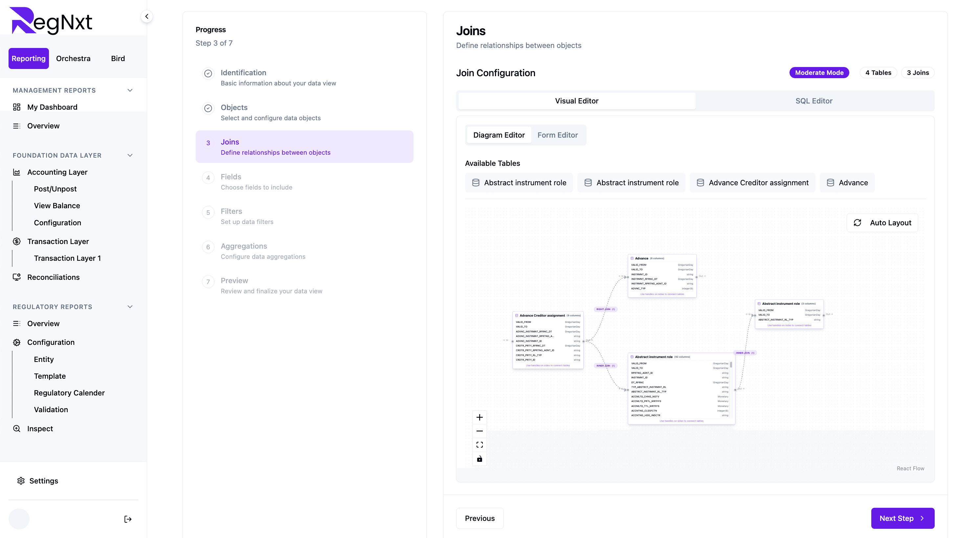
Task: Click scrollbar in Abstract instrument role 92-column node
Action: point(731,365)
